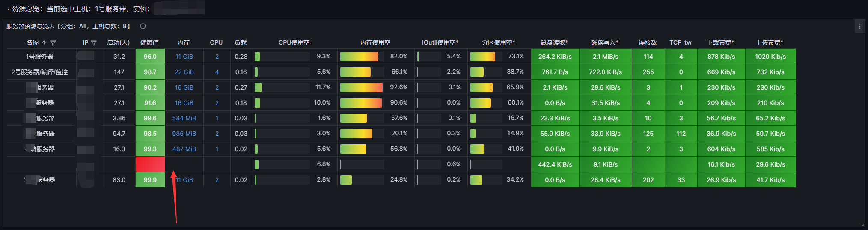The width and height of the screenshot is (868, 230).
Task: Sort the table by CPU使用率 column header
Action: pos(294,42)
